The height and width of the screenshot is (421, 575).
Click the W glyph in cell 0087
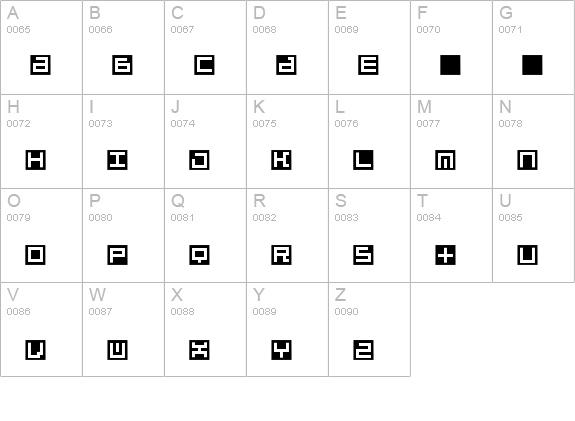pyautogui.click(x=117, y=349)
